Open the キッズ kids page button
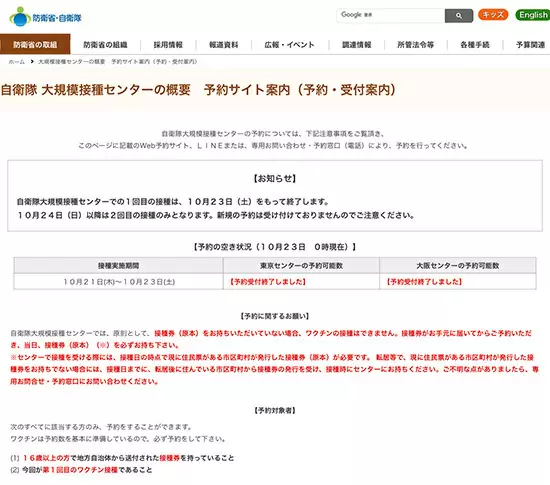Image resolution: width=550 pixels, height=485 pixels. pyautogui.click(x=493, y=15)
